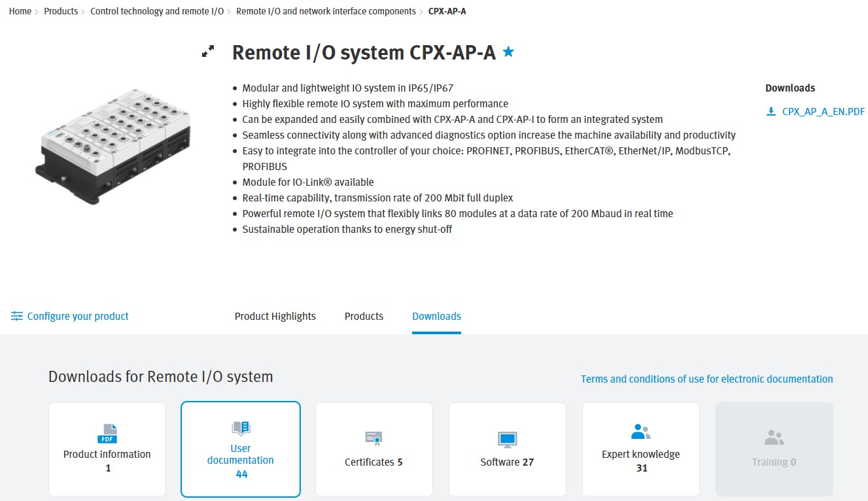Click Configure your product link
This screenshot has width=868, height=501.
78,316
